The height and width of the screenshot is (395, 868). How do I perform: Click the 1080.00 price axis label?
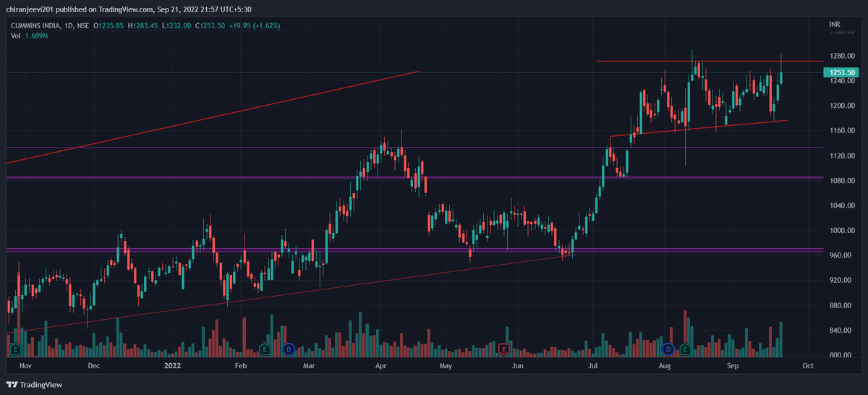[x=842, y=181]
